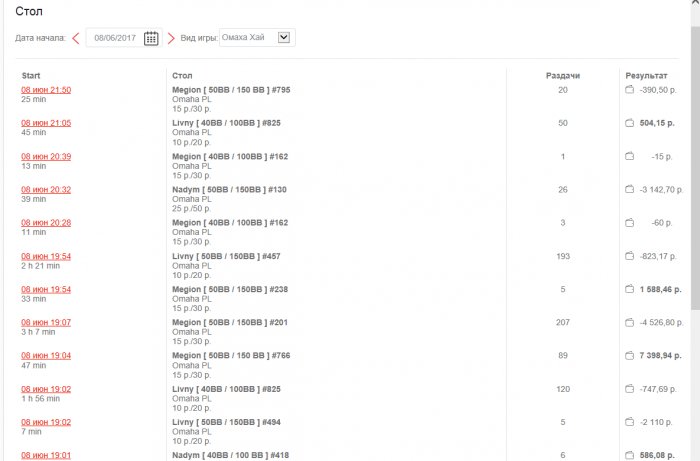Screen dimensions: 700x461
Task: Click result value 7 398,94 р.
Action: point(660,355)
